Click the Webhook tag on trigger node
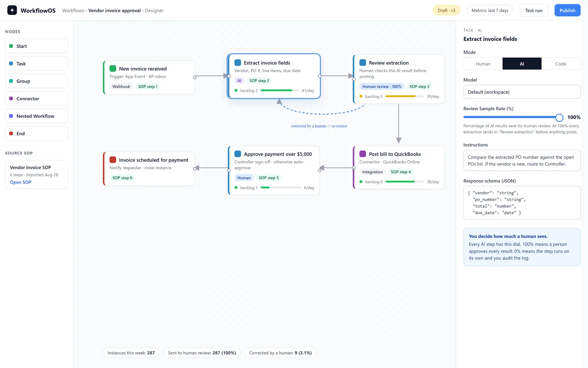This screenshot has height=368, width=588. (121, 86)
